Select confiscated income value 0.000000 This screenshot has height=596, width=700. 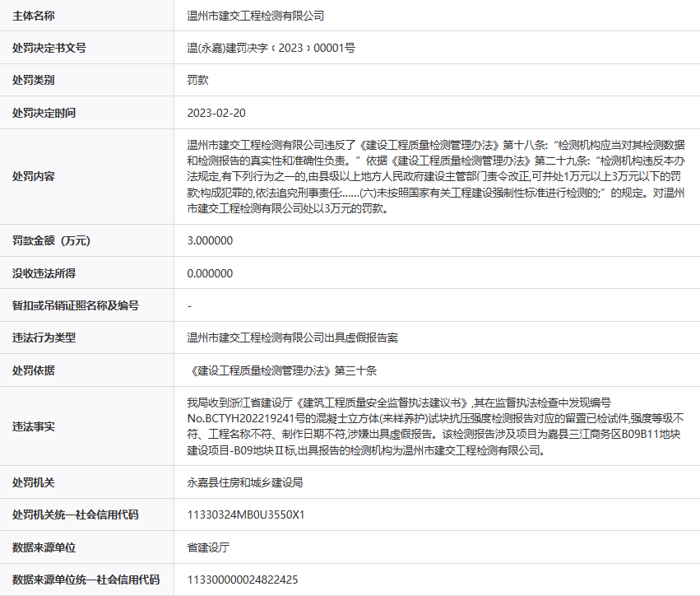pyautogui.click(x=210, y=272)
